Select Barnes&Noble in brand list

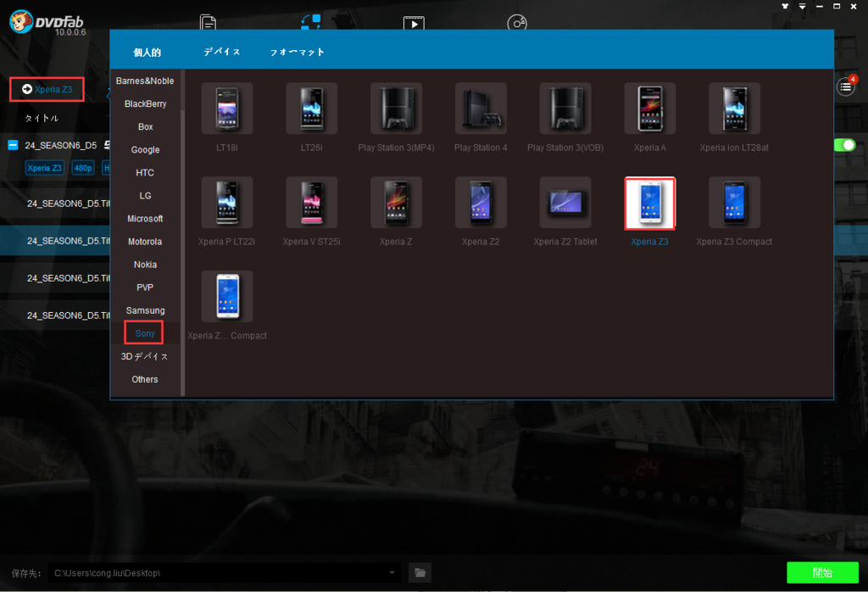pos(145,81)
